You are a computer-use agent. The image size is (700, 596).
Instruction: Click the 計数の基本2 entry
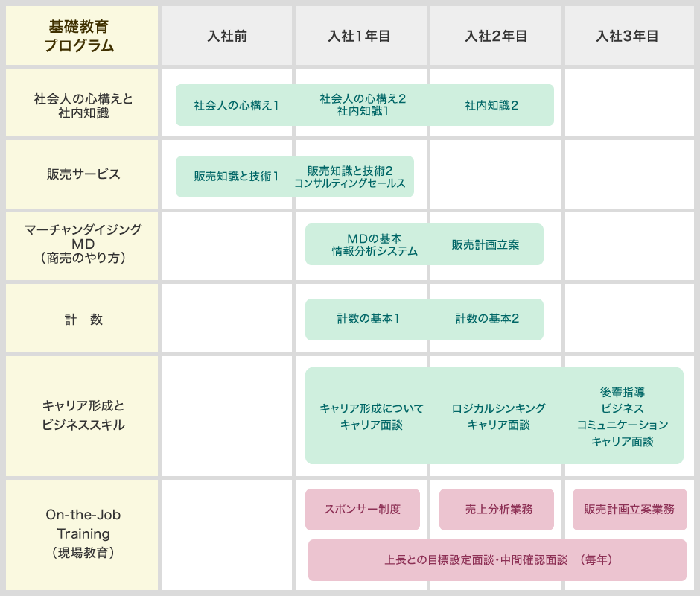click(487, 319)
